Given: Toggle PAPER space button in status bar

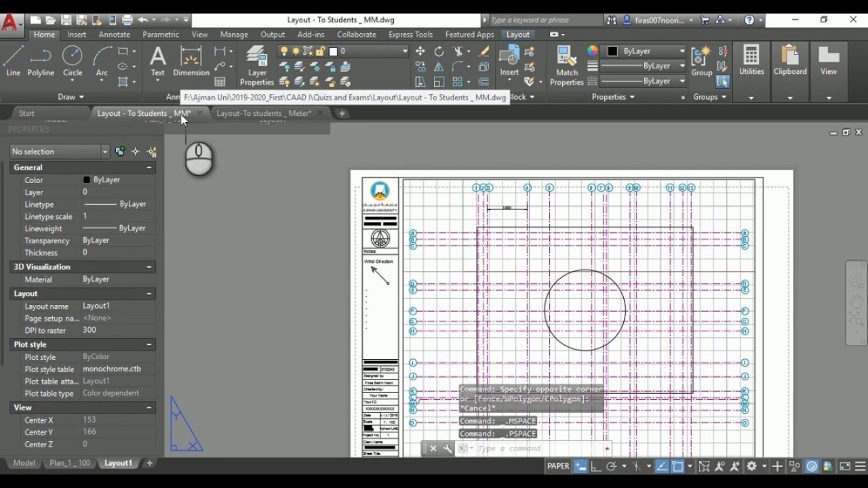Looking at the screenshot, I should (558, 466).
